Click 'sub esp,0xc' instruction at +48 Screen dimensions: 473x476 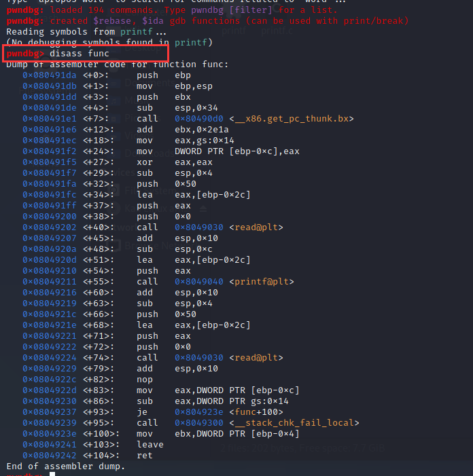(x=175, y=249)
